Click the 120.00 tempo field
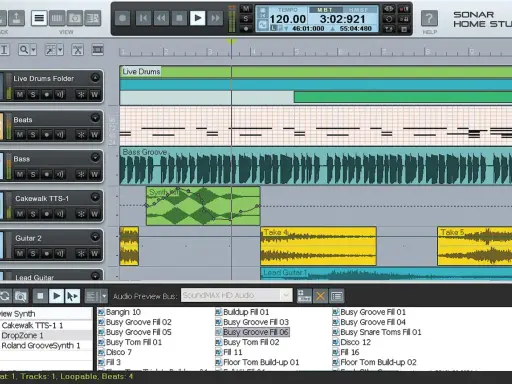Image resolution: width=512 pixels, height=384 pixels. coord(288,19)
